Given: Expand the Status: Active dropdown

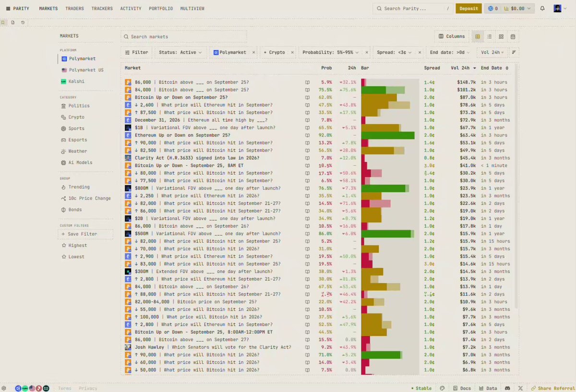Looking at the screenshot, I should [x=180, y=52].
